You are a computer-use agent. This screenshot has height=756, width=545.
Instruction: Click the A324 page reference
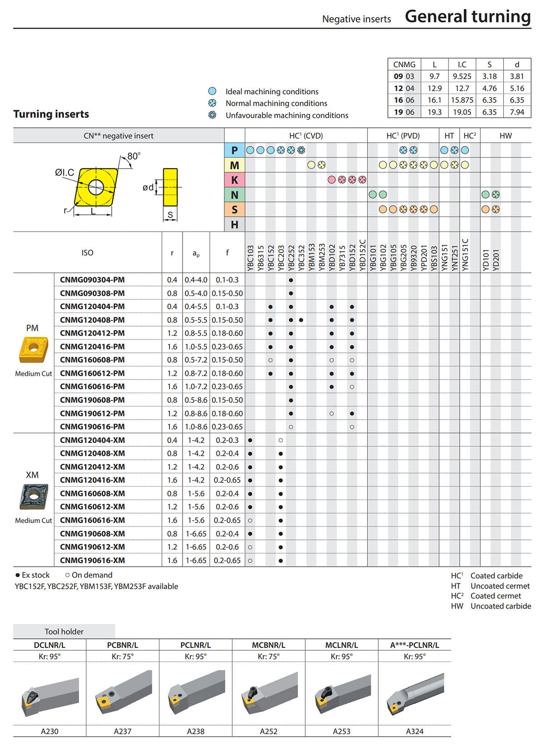[415, 731]
